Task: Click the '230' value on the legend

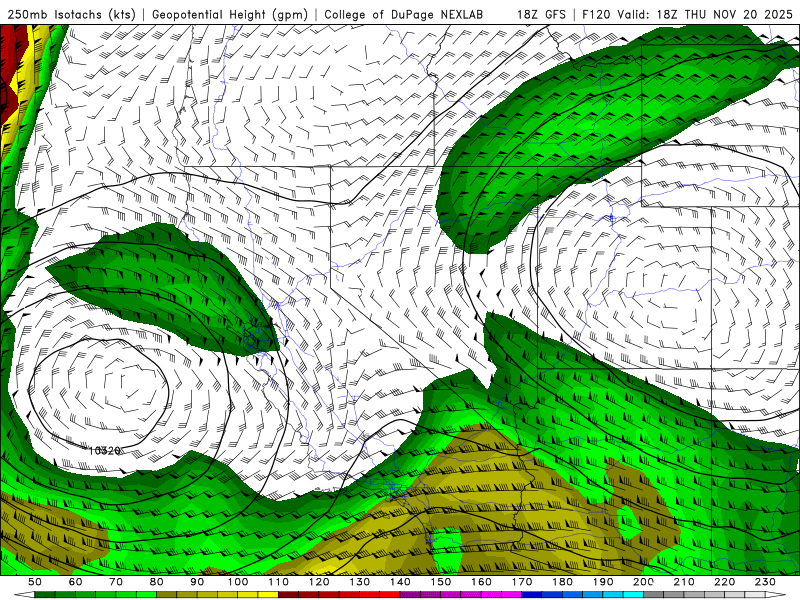Action: tap(765, 582)
